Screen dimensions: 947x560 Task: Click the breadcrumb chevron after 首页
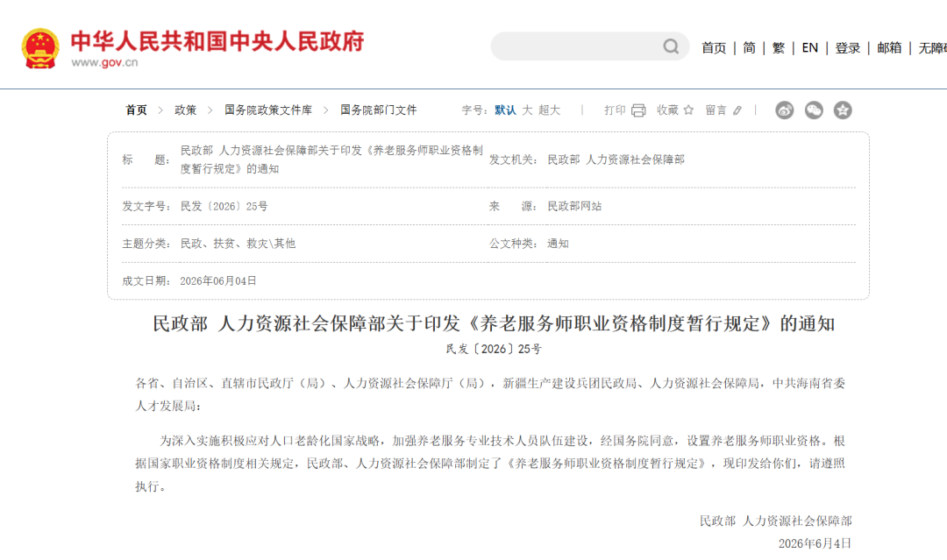click(x=160, y=110)
